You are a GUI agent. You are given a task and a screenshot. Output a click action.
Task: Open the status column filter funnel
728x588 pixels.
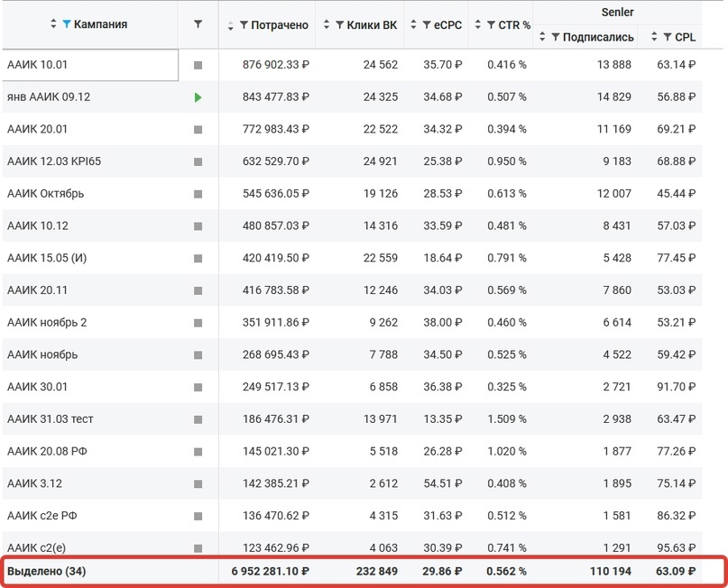[x=198, y=23]
